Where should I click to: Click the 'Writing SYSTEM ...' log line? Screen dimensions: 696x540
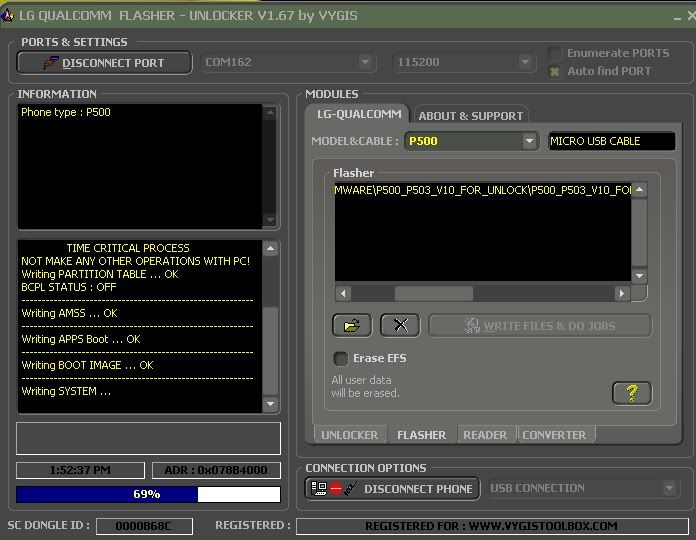click(x=66, y=391)
